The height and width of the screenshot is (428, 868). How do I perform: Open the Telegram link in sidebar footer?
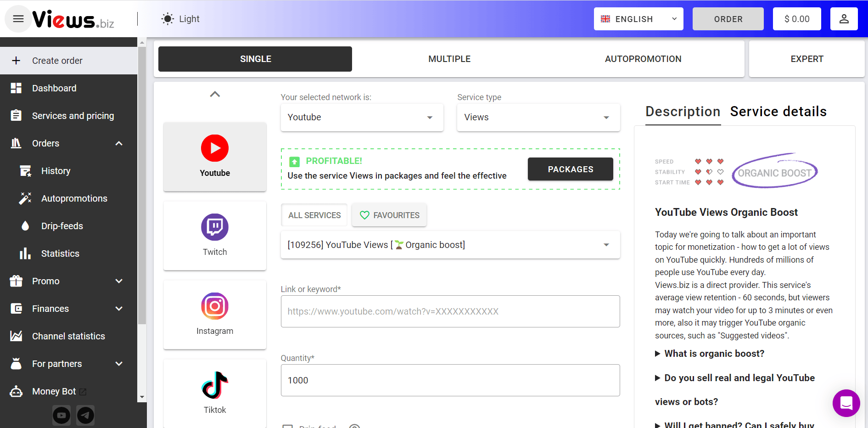pos(85,416)
